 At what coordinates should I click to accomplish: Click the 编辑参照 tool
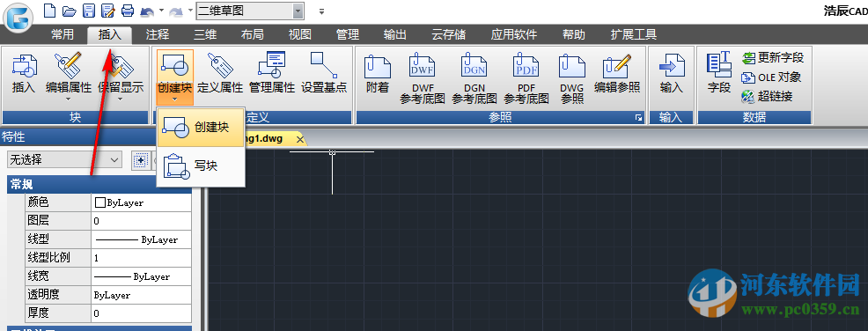617,72
